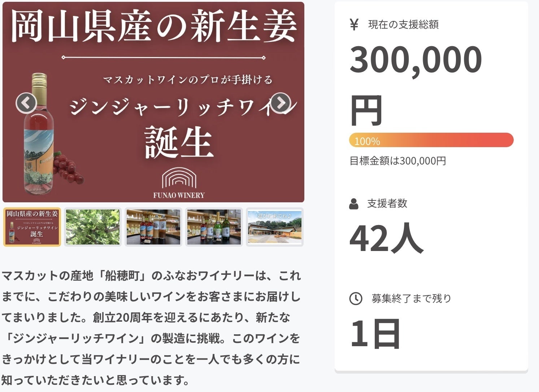Click the clock icon beside 募集終了まで残り
539x392 pixels.
[356, 299]
